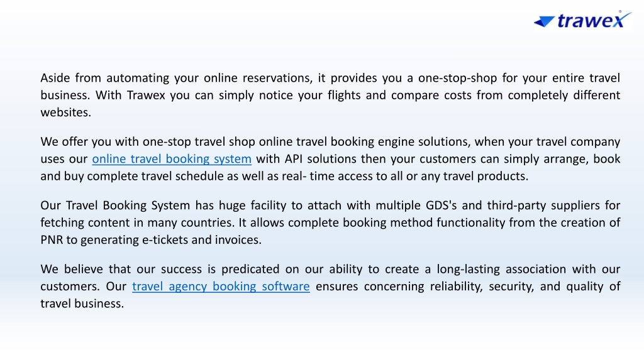Viewport: 644px width, 362px height.
Task: Click the Trawex logo in the corner
Action: click(582, 20)
